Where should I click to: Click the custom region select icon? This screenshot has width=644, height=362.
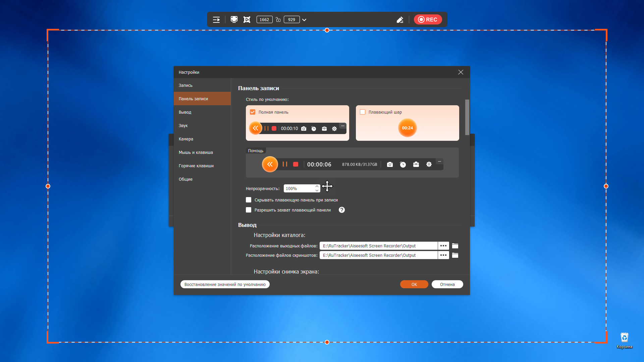pyautogui.click(x=247, y=19)
